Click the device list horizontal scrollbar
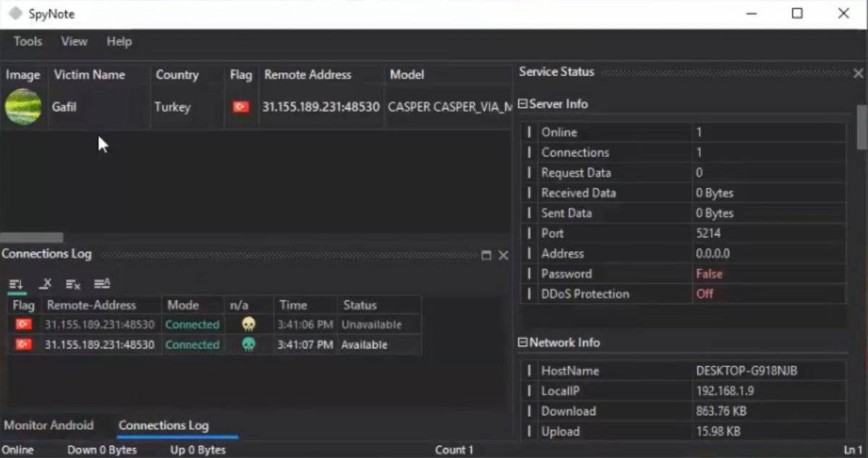Image resolution: width=868 pixels, height=458 pixels. pyautogui.click(x=32, y=237)
